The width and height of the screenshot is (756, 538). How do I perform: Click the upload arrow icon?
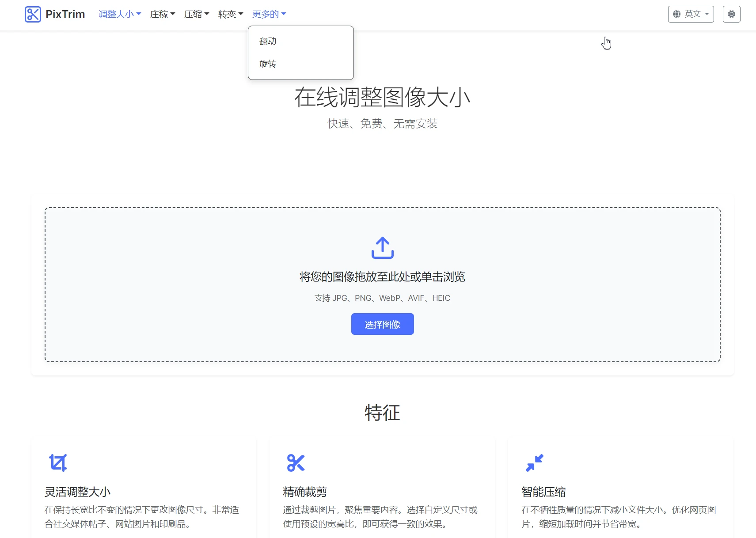382,248
